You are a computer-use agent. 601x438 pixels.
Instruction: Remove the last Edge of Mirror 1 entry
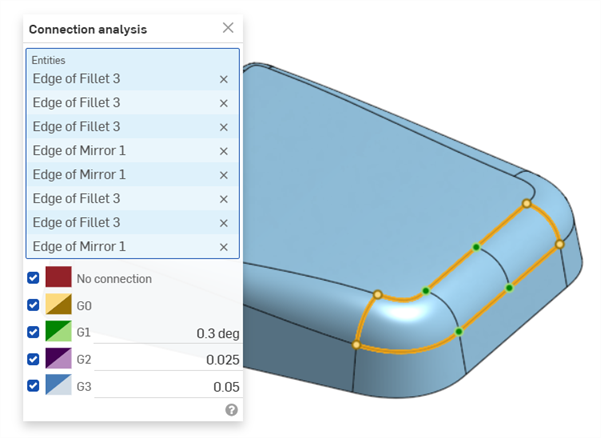[223, 246]
